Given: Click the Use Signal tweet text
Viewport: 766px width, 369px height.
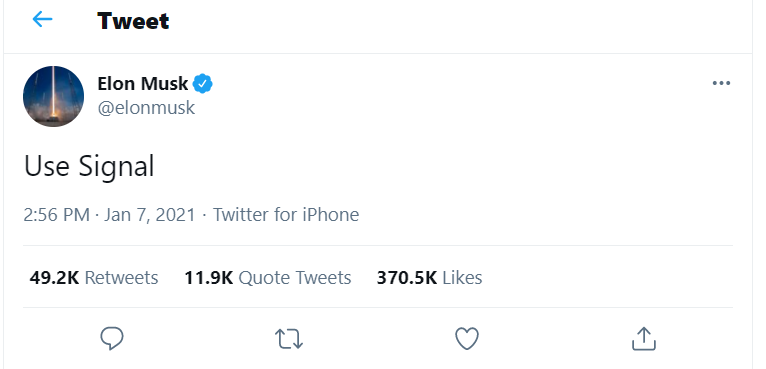Looking at the screenshot, I should 89,166.
